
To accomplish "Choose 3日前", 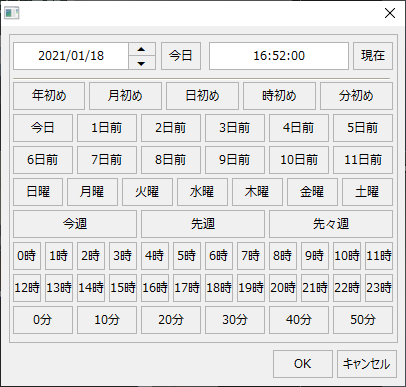I will coord(235,128).
